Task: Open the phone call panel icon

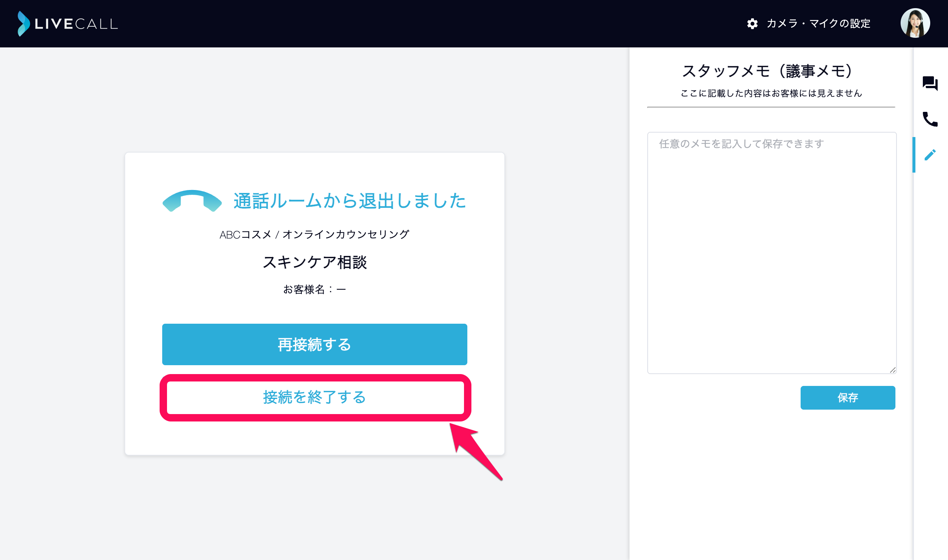Action: tap(930, 119)
